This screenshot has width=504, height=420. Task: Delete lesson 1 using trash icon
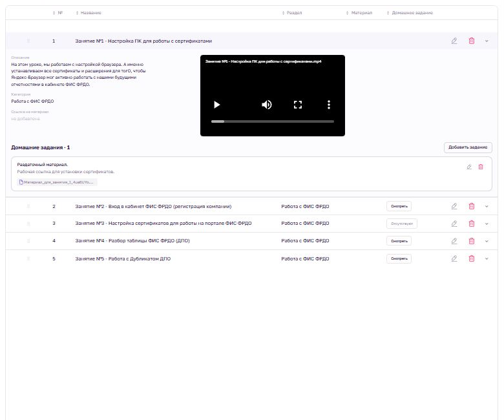[x=471, y=41]
